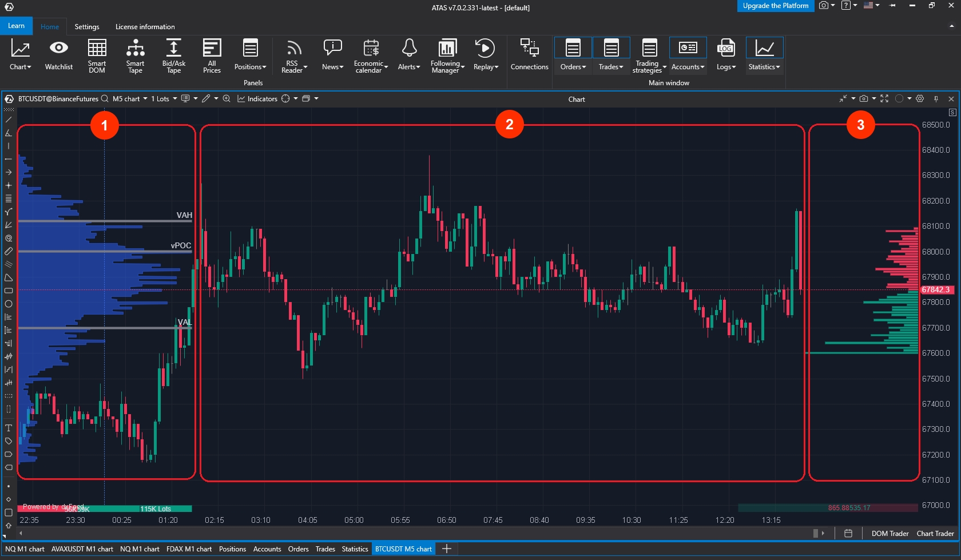The image size is (961, 560).
Task: Expand the Alerts dropdown menu
Action: click(x=409, y=55)
